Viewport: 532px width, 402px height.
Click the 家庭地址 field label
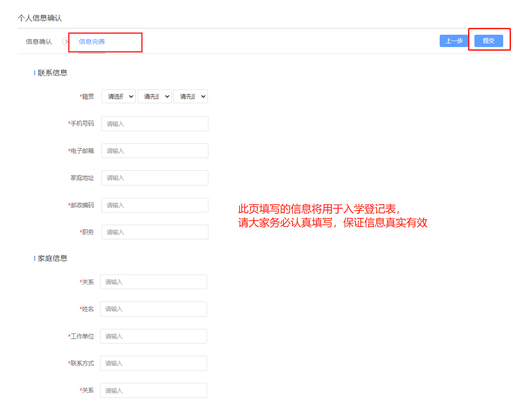pyautogui.click(x=82, y=178)
